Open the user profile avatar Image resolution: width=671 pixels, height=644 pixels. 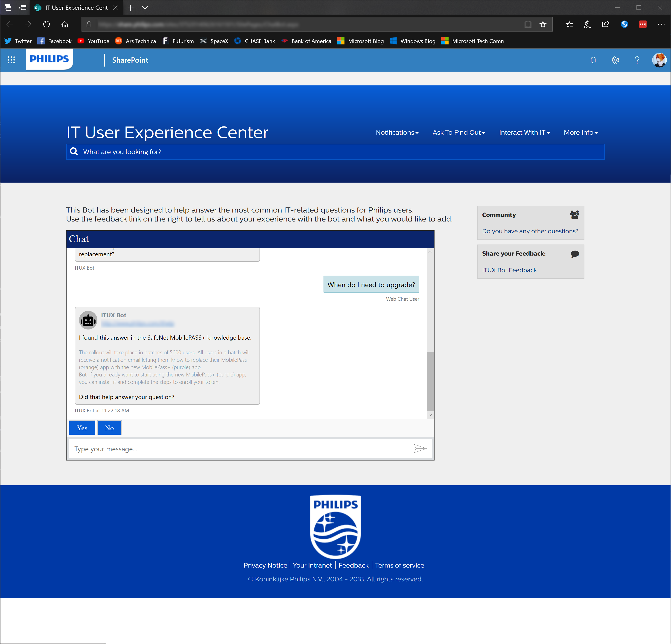click(659, 60)
